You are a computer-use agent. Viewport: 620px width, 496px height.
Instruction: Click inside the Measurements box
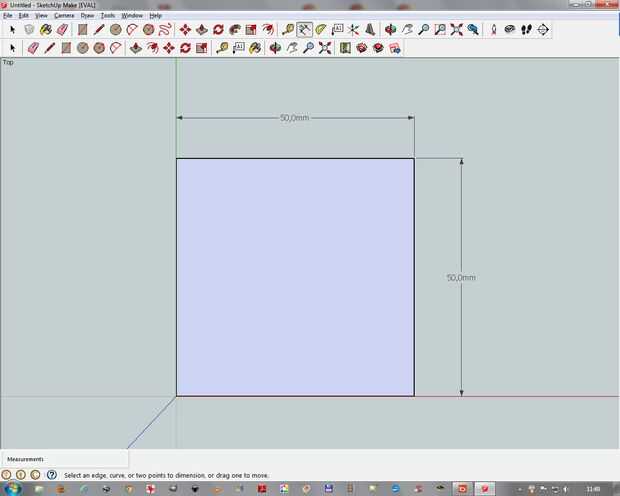(64, 459)
